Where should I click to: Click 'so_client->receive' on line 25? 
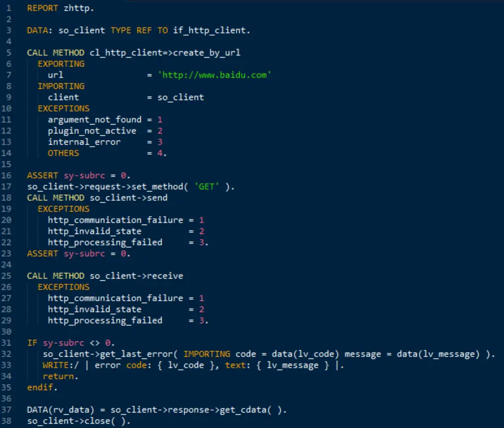(x=136, y=276)
